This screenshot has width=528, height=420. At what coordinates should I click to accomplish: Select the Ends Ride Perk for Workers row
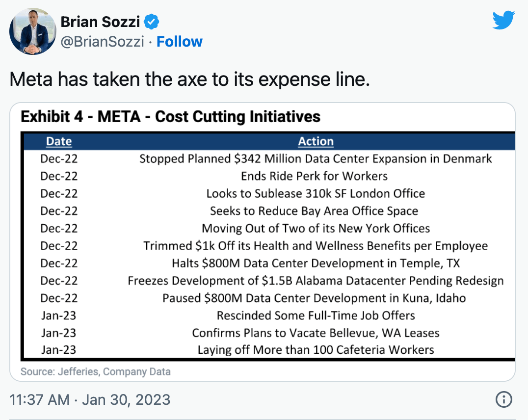[x=269, y=176]
